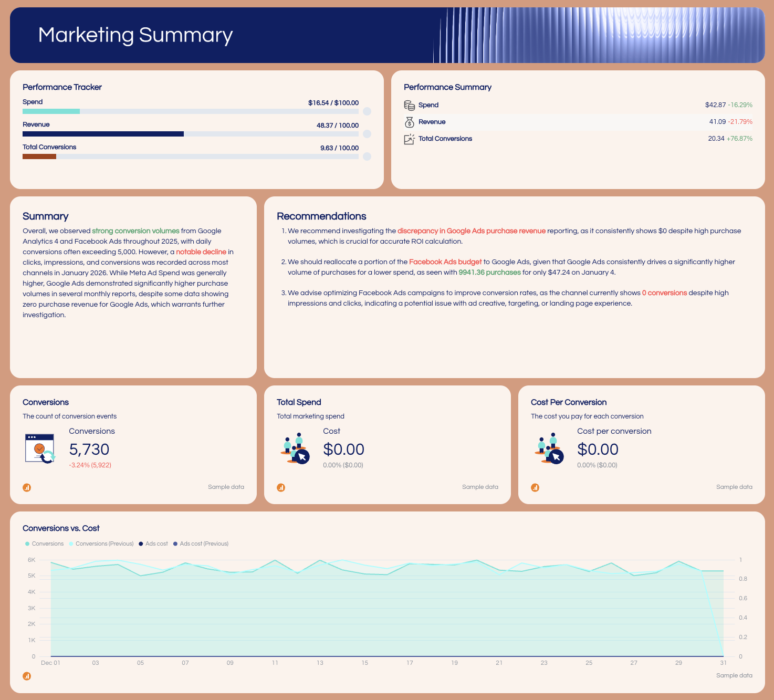774x700 pixels.
Task: Click the orange analytics badge on Cost Per Conversion card
Action: click(535, 487)
